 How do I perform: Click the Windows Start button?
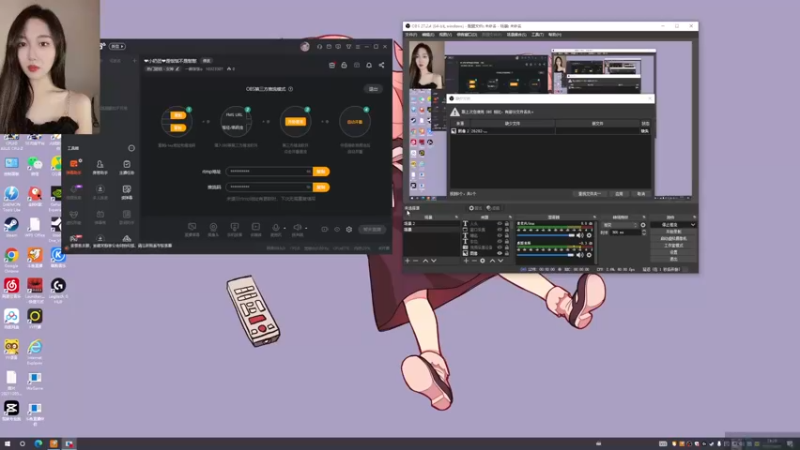tap(7, 444)
